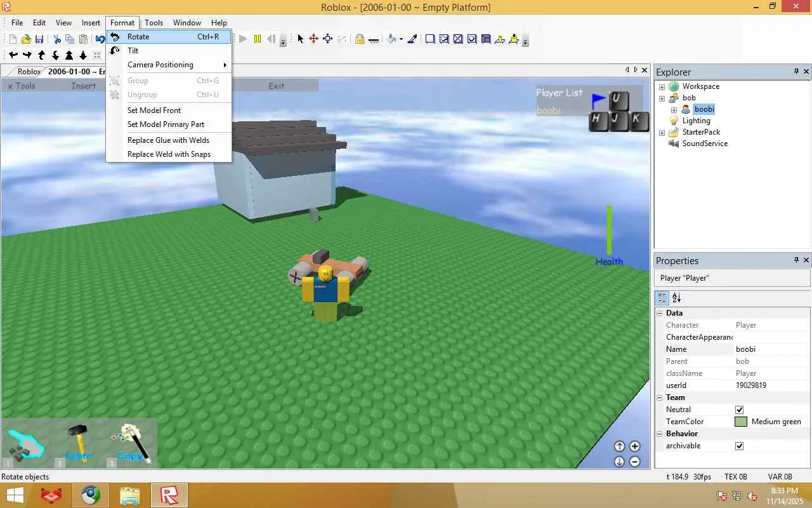Select the red four-arrow move tool
Viewport: 812px width, 508px height.
313,39
